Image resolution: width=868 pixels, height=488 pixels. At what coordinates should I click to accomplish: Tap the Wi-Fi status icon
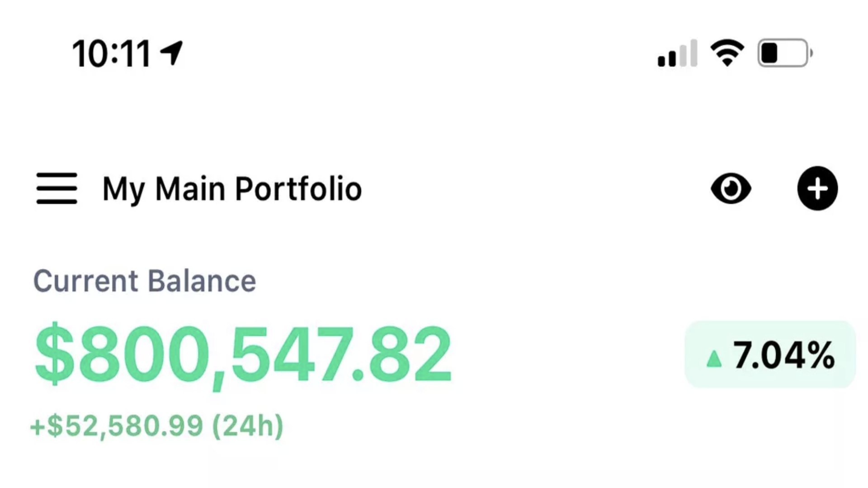click(727, 53)
